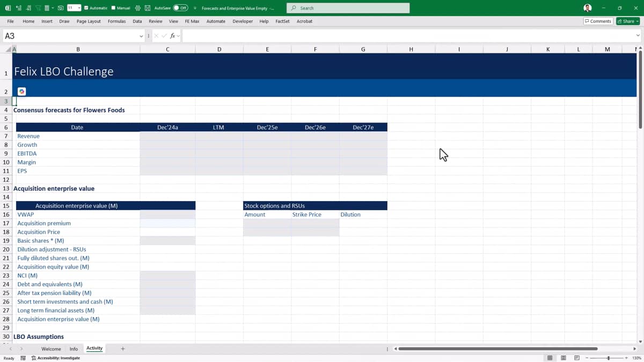Click the save icon beside AutoSave
The height and width of the screenshot is (362, 644).
(x=147, y=8)
